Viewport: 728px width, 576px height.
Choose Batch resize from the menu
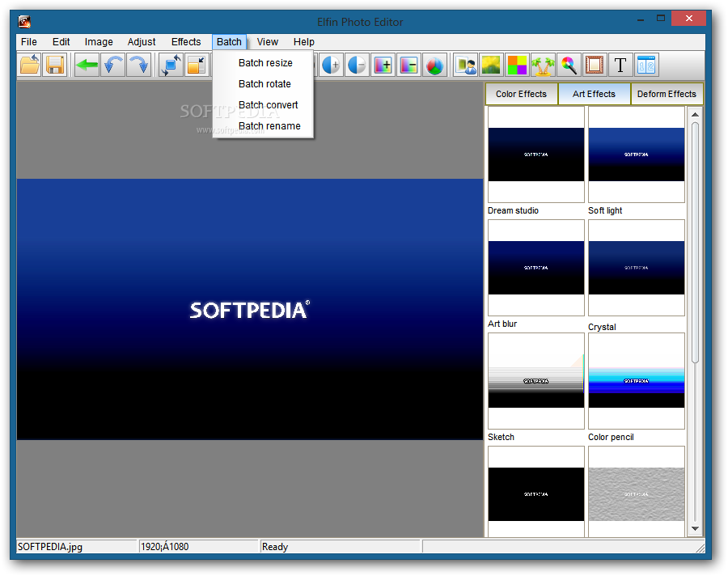263,63
